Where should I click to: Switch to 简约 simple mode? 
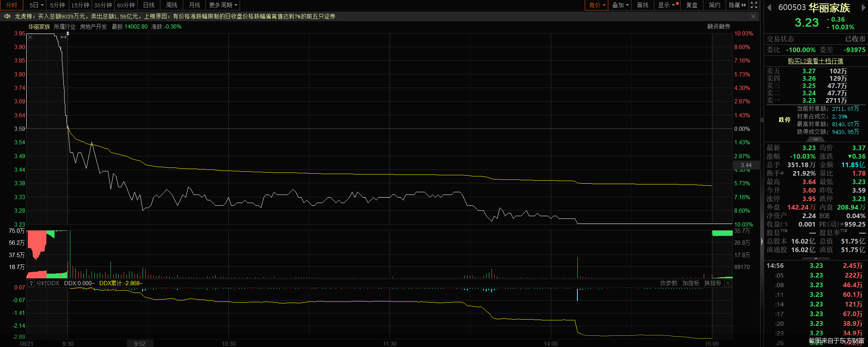pos(715,5)
